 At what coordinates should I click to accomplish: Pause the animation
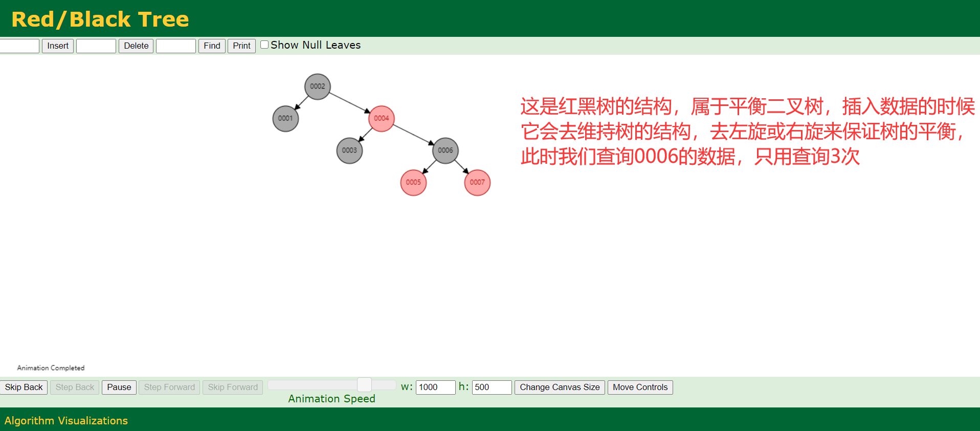tap(119, 387)
